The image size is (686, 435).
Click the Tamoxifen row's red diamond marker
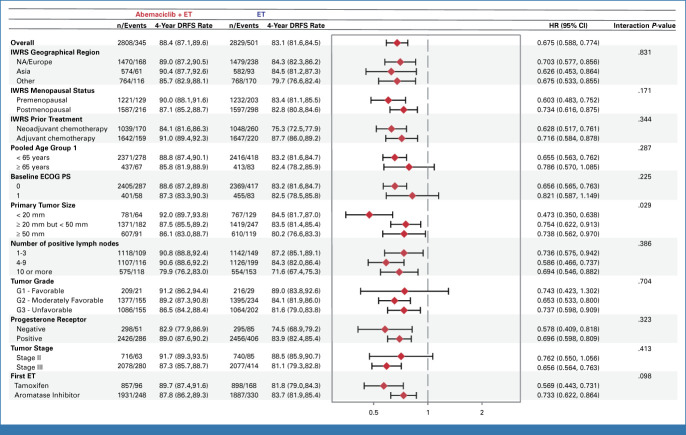384,386
